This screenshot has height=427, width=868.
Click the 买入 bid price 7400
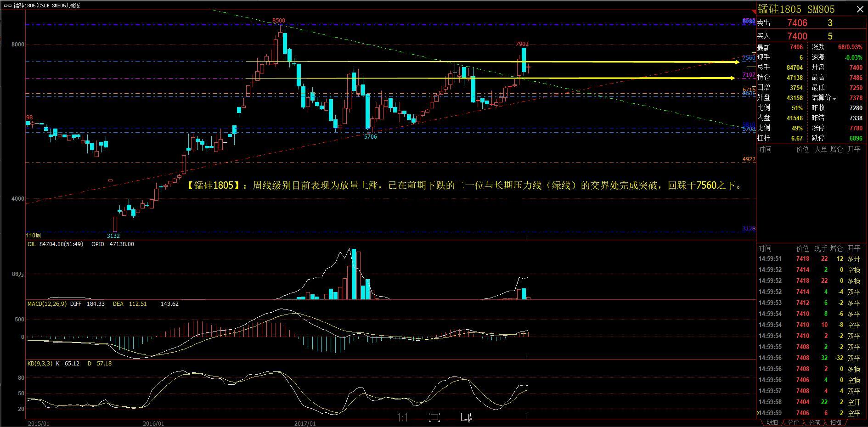(797, 36)
